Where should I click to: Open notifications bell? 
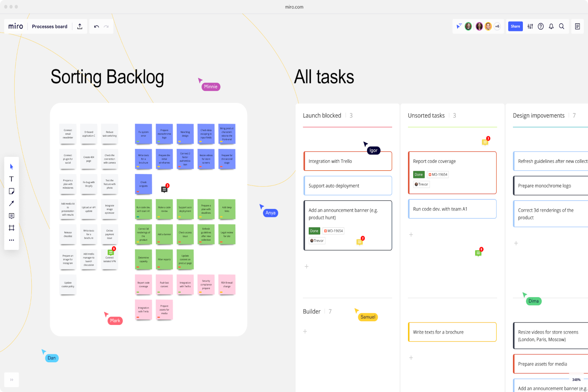pos(551,26)
